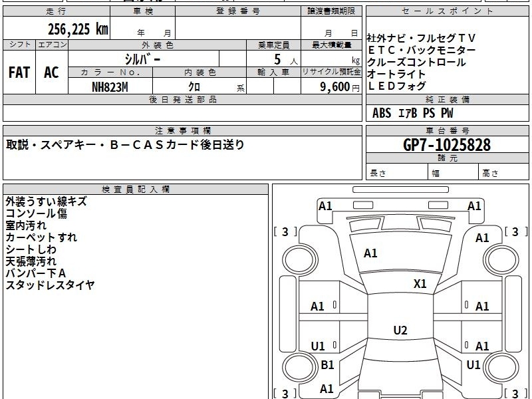Select exterior color シルバー
The width and height of the screenshot is (532, 399).
[x=142, y=59]
